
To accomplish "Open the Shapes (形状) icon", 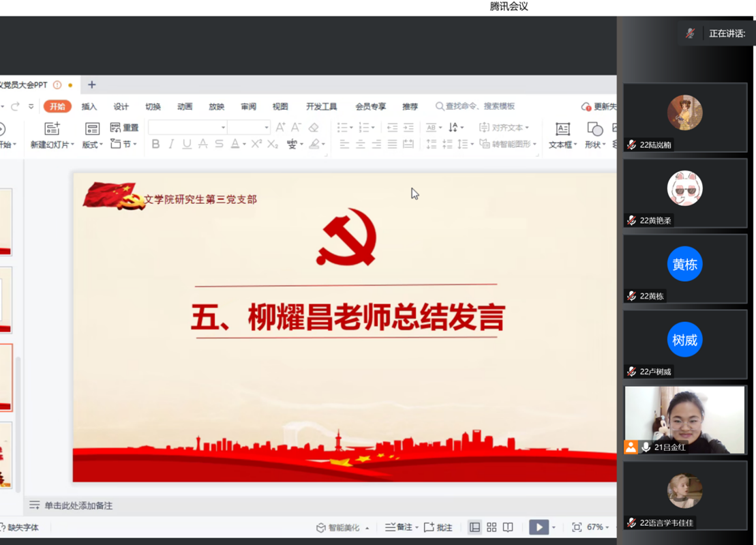I will pos(594,129).
